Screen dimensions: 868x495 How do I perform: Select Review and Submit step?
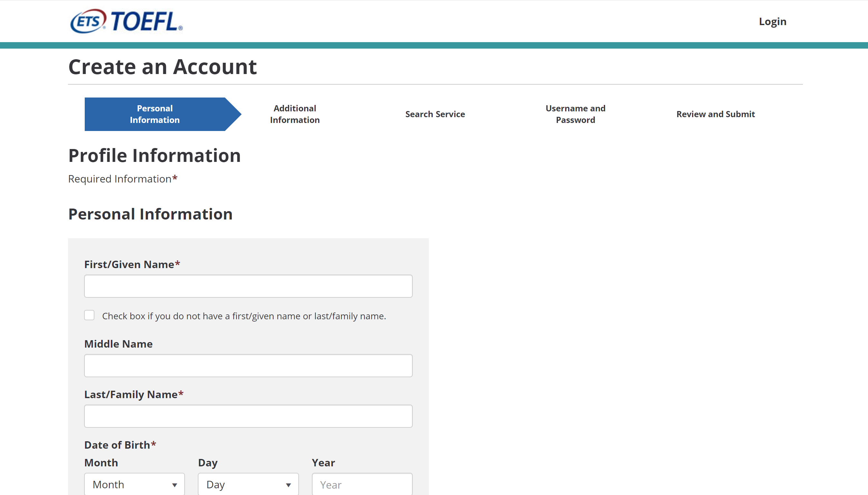(715, 114)
